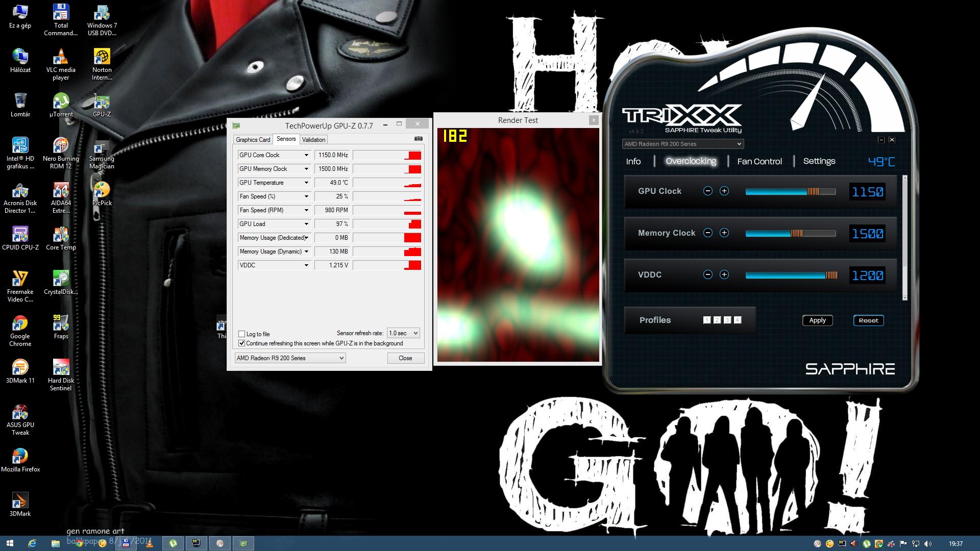Viewport: 980px width, 551px height.
Task: Increase Memory Clock with plus button
Action: point(724,233)
